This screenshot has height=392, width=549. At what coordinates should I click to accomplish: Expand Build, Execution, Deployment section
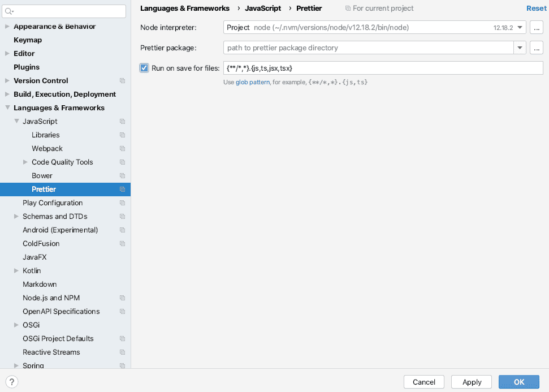tap(7, 94)
